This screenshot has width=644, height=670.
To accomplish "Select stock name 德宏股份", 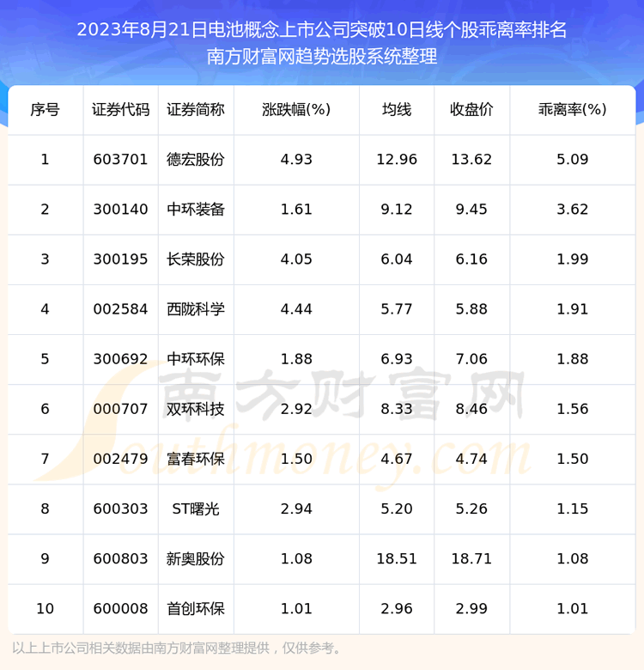I will [196, 160].
